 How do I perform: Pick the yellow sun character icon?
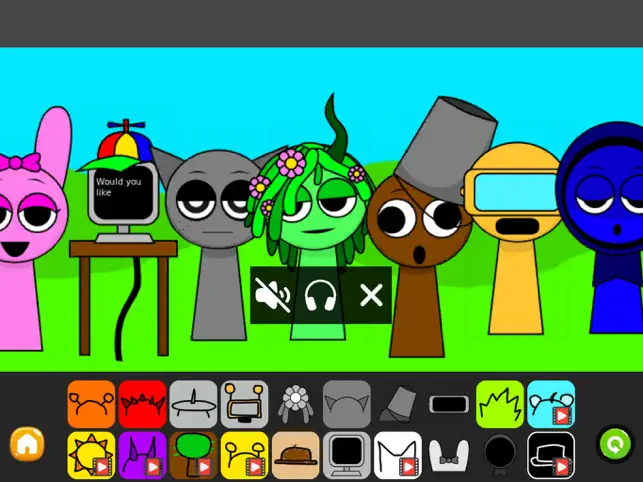91,455
